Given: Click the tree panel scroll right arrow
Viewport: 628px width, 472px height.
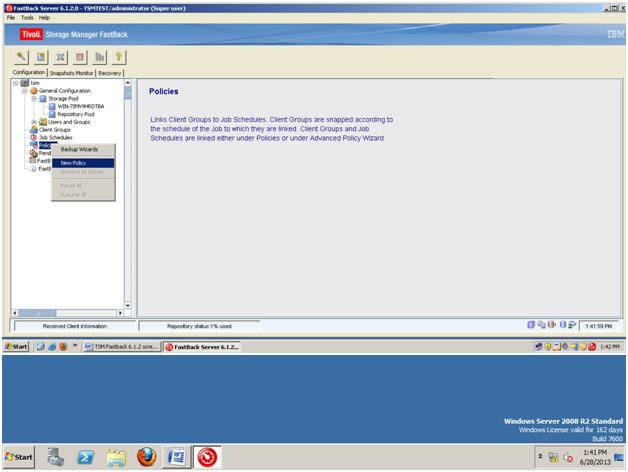Looking at the screenshot, I should click(x=120, y=313).
